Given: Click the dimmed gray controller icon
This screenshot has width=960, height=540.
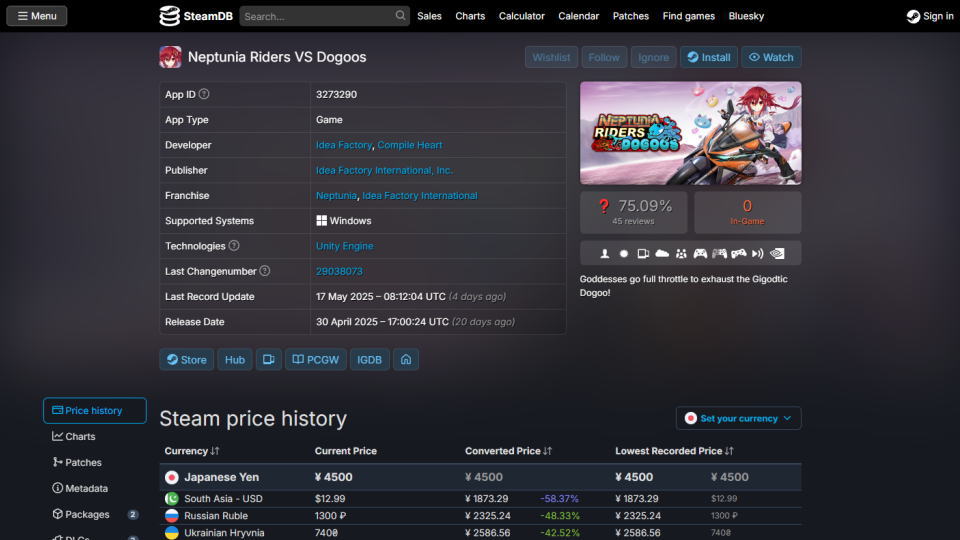Looking at the screenshot, I should click(719, 253).
